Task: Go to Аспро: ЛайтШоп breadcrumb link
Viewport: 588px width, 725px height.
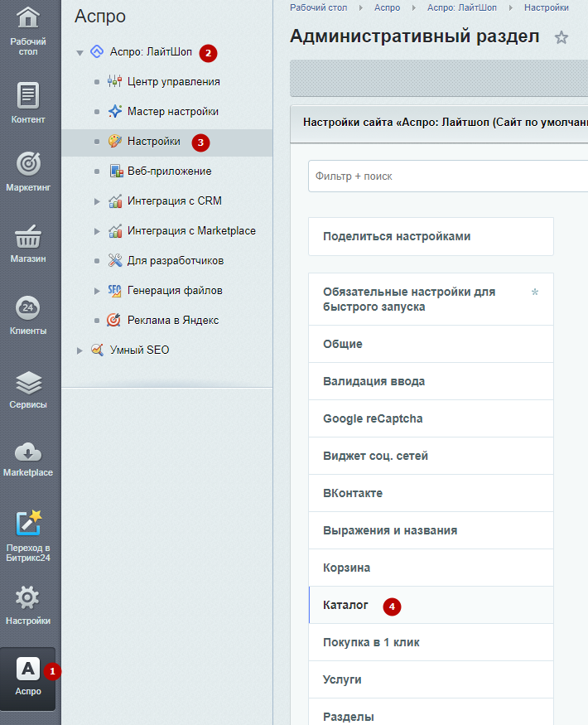Action: pyautogui.click(x=462, y=7)
